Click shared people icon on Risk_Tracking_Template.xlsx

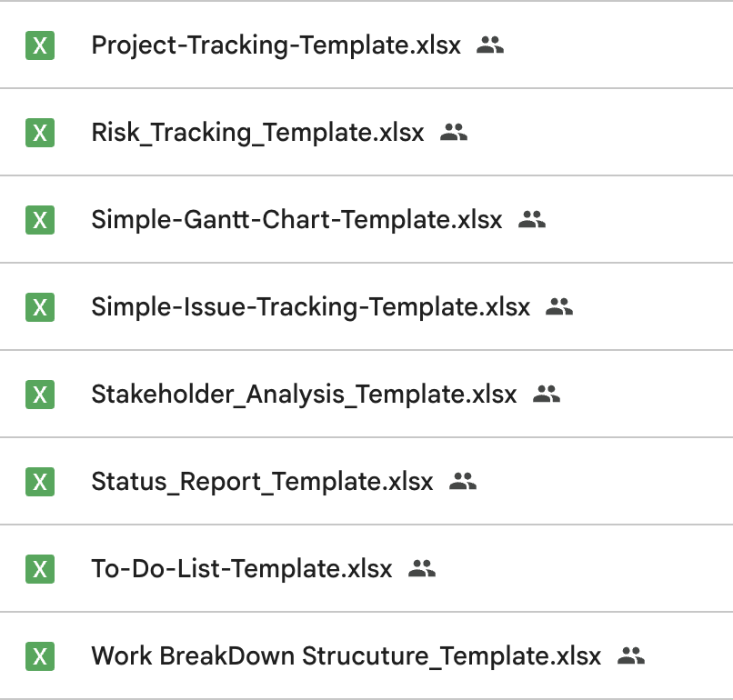click(453, 133)
